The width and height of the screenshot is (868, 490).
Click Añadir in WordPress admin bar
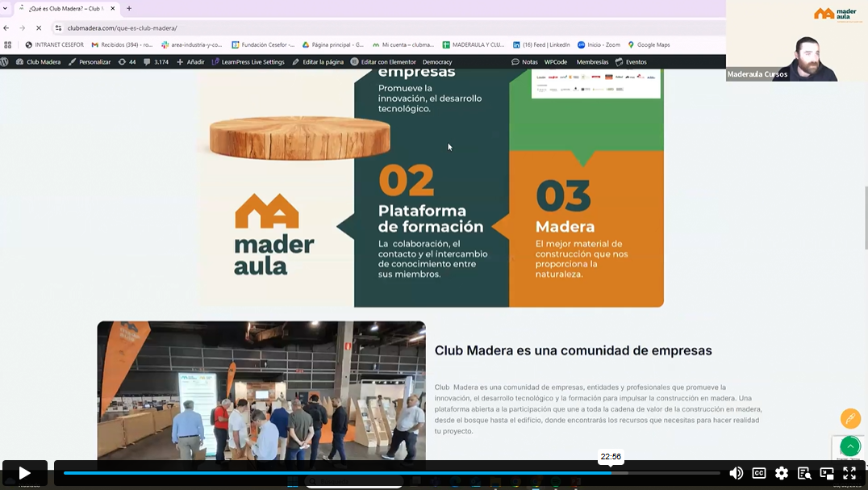[190, 62]
